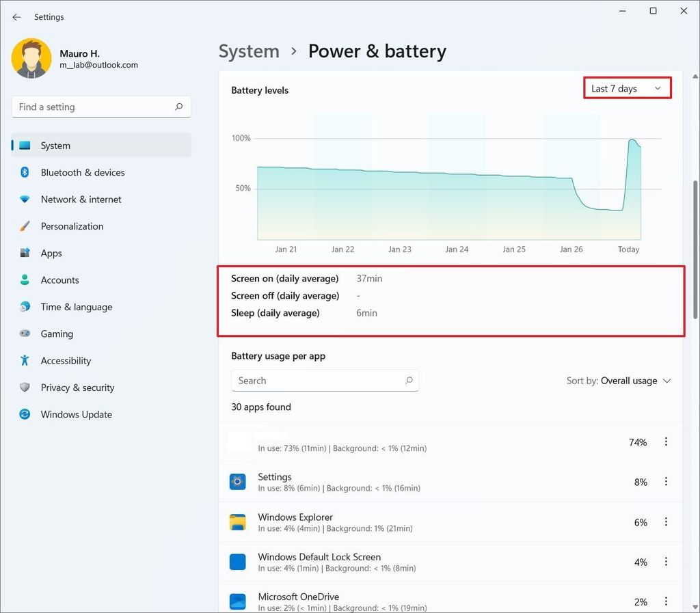
Task: Click Mauro H. profile avatar
Action: 31,58
